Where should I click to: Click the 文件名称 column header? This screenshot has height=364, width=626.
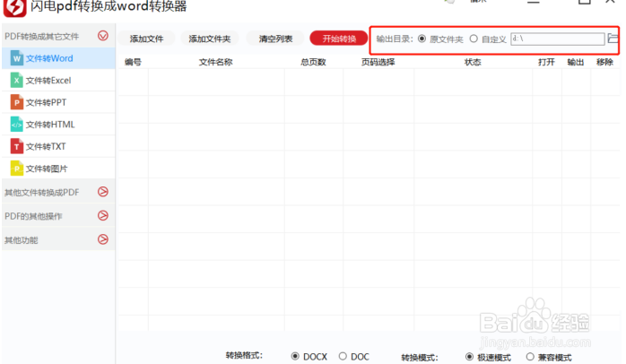[x=216, y=62]
